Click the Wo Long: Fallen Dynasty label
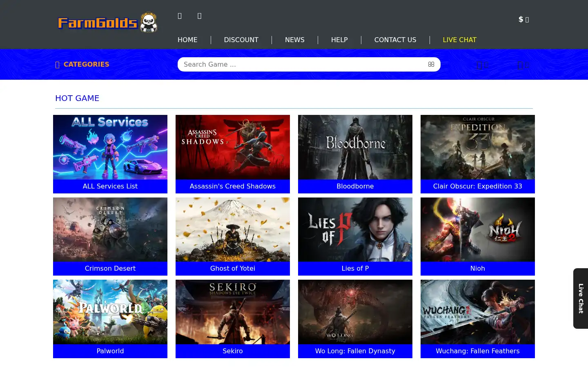588x368 pixels. point(355,351)
